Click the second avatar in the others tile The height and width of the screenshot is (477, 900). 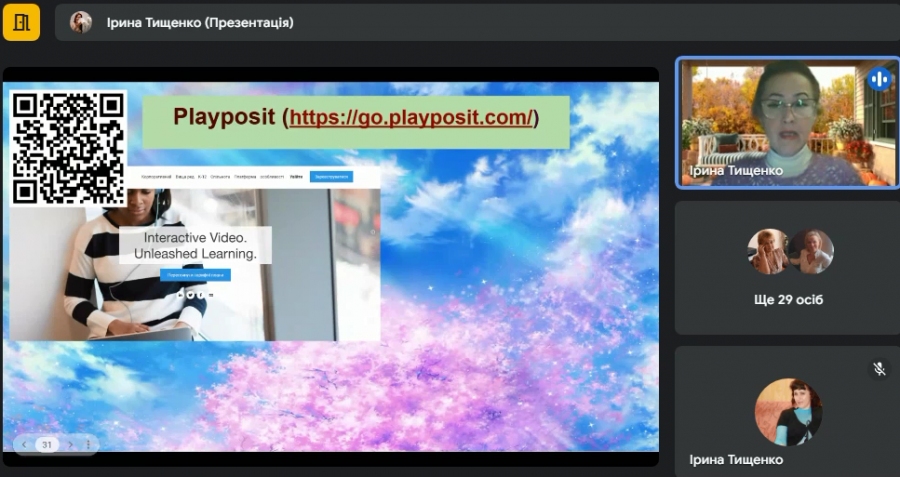click(812, 251)
